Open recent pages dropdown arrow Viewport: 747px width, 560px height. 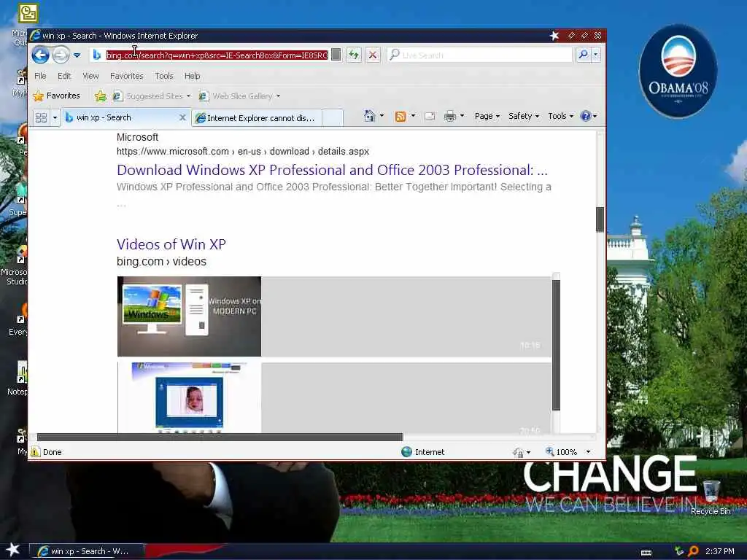(77, 55)
